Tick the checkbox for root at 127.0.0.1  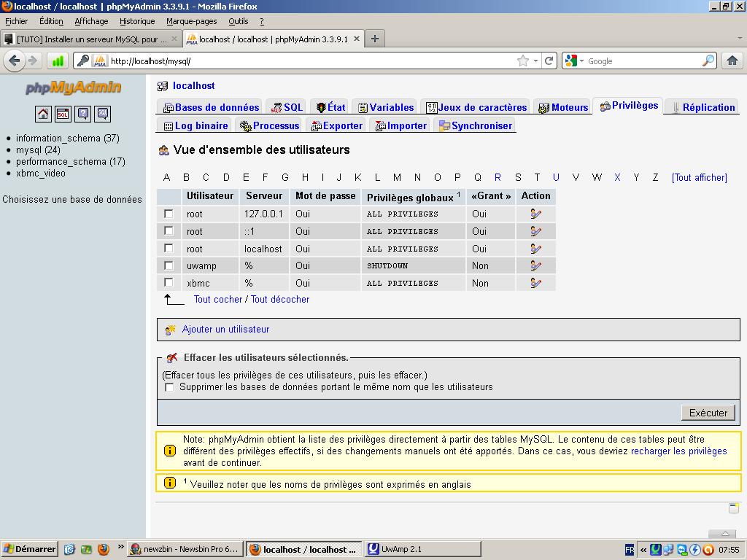169,214
